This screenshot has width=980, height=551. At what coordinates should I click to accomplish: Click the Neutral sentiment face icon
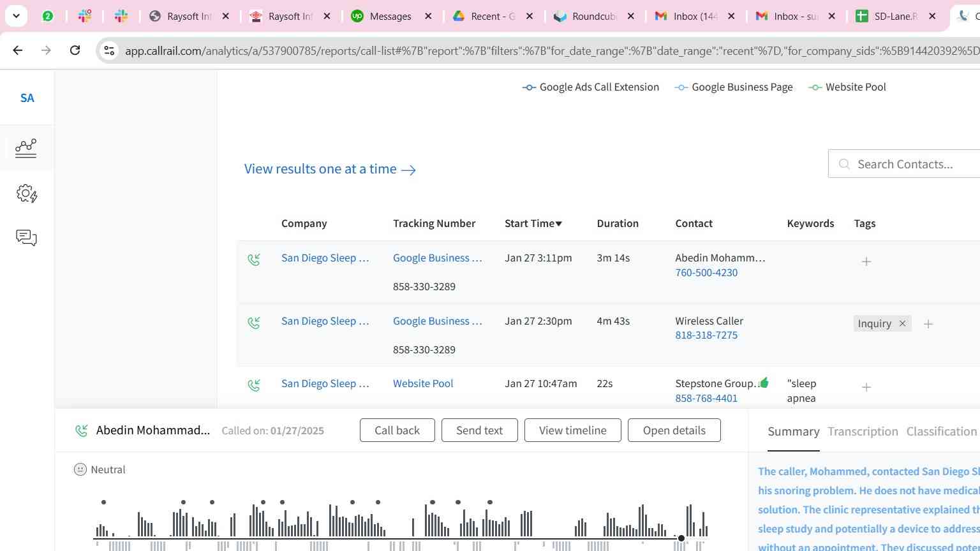80,469
